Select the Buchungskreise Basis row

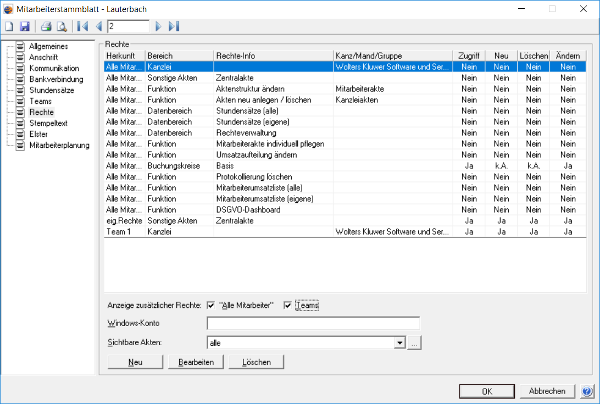[x=345, y=166]
